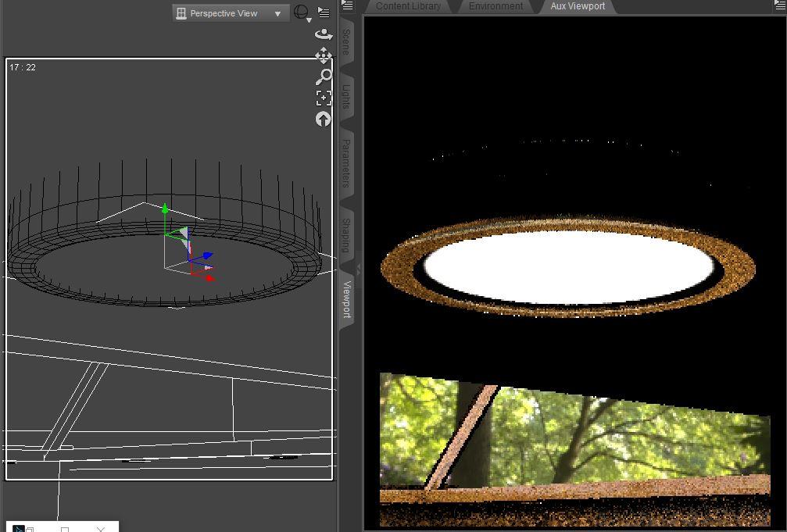Open the Perspective View camera dropdown

pyautogui.click(x=231, y=13)
